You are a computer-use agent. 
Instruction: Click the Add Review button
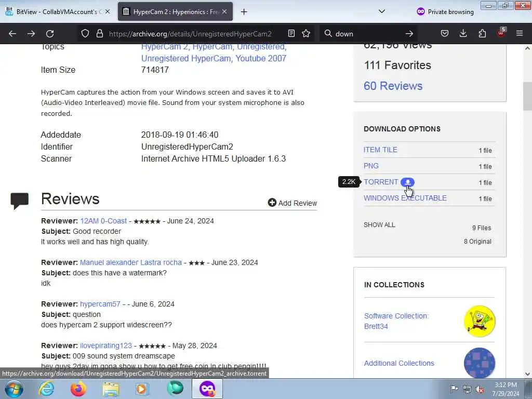(292, 203)
